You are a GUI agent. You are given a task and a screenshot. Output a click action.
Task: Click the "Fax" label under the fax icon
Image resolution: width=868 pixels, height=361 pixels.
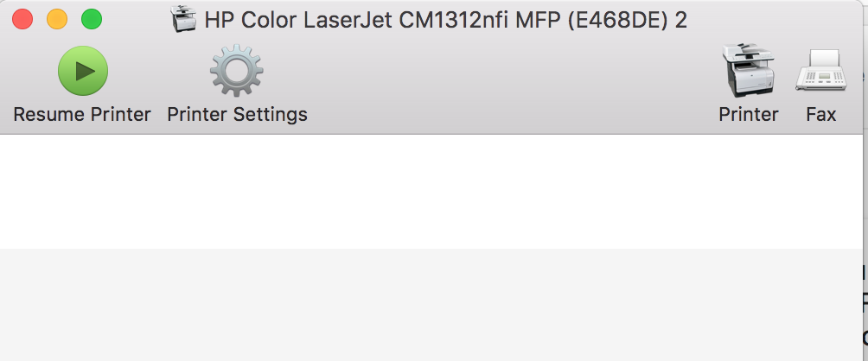[820, 114]
